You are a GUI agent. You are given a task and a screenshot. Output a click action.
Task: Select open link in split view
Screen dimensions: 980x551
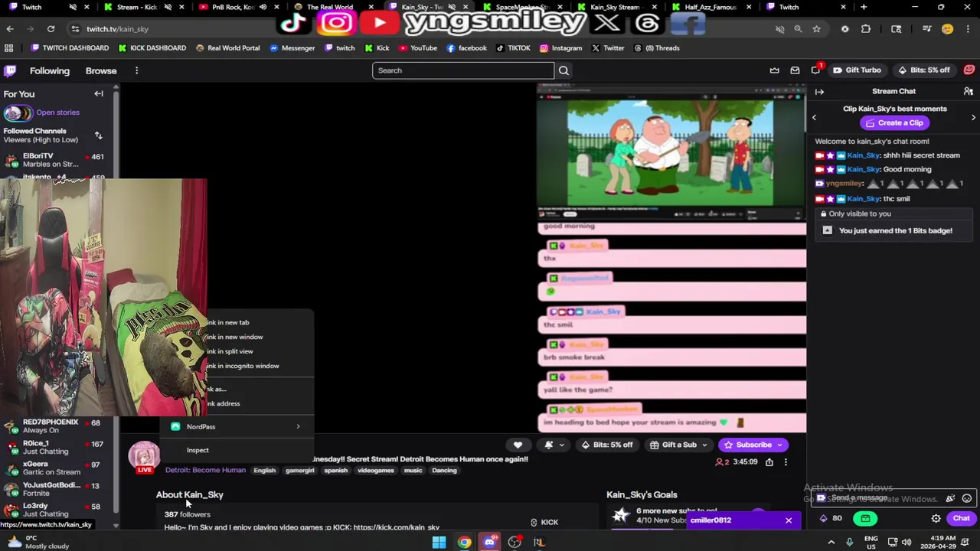click(259, 351)
